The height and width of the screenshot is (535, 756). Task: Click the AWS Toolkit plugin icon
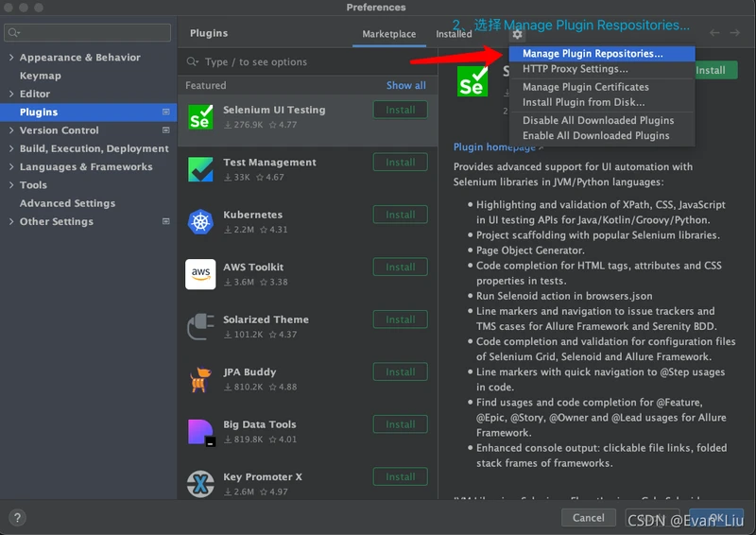pyautogui.click(x=200, y=274)
